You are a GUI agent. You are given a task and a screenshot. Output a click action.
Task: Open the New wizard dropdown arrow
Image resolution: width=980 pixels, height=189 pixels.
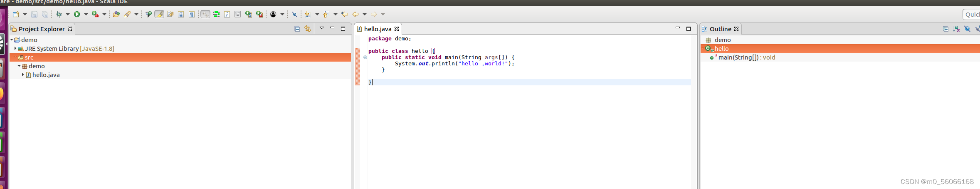[x=25, y=14]
